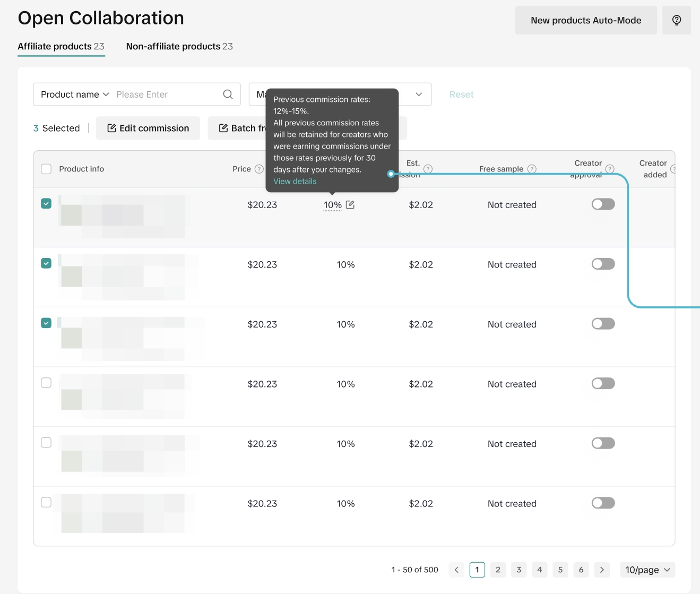Click View details link in tooltip
The height and width of the screenshot is (594, 700).
[x=295, y=182]
